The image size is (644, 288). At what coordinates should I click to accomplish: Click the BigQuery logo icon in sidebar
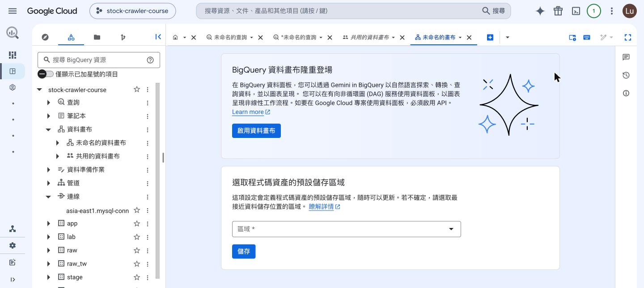coord(13,32)
